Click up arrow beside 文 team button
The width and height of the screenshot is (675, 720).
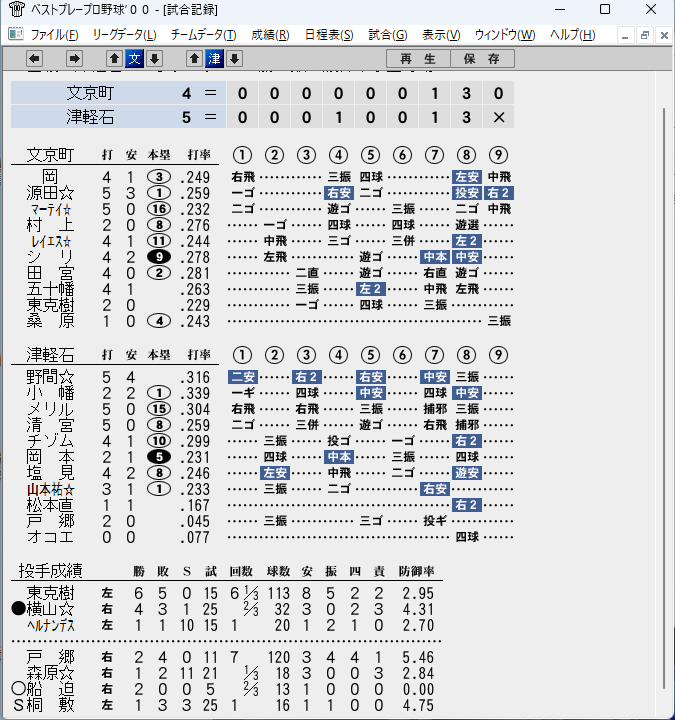coord(114,59)
